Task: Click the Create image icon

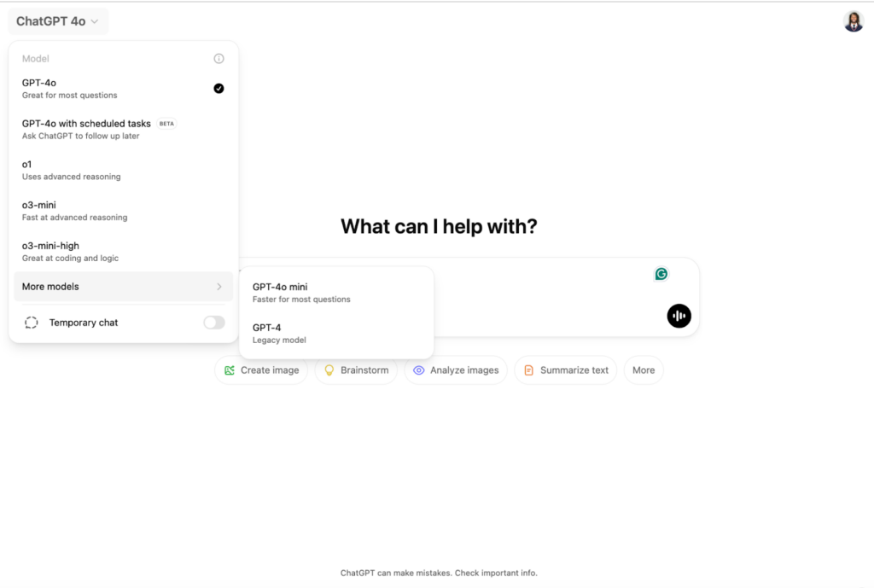Action: (230, 370)
